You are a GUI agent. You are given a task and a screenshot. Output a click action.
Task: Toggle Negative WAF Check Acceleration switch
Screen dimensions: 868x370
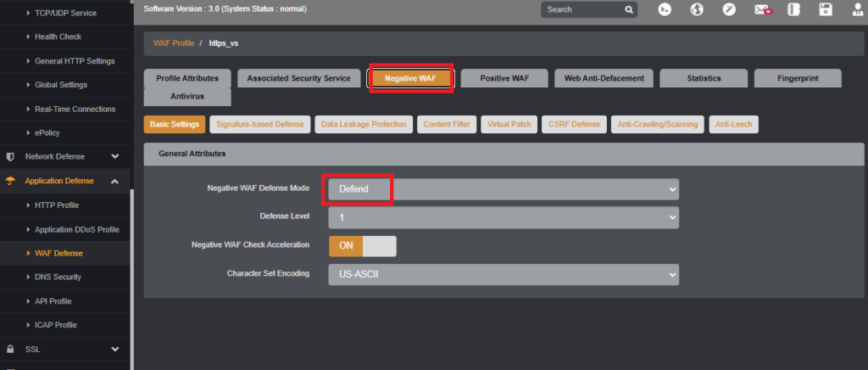click(363, 246)
